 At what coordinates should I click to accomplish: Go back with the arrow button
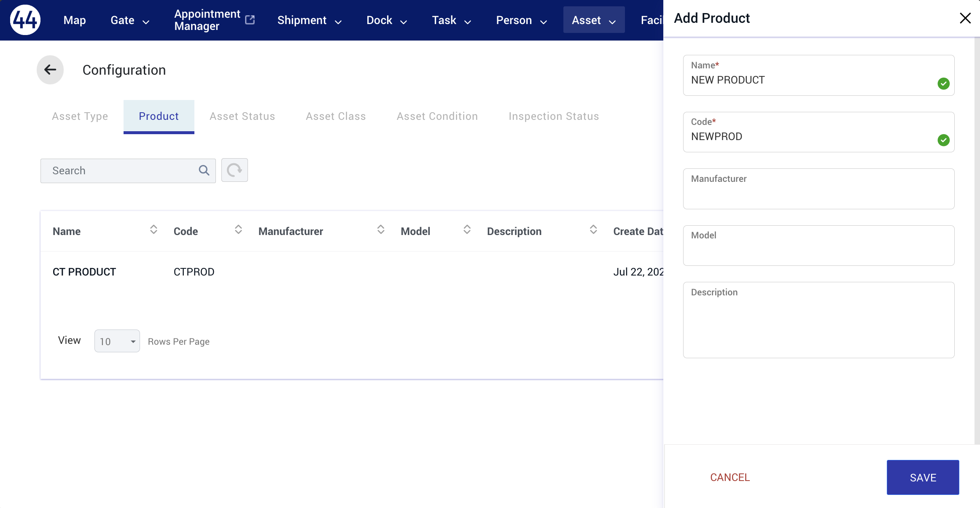point(50,70)
